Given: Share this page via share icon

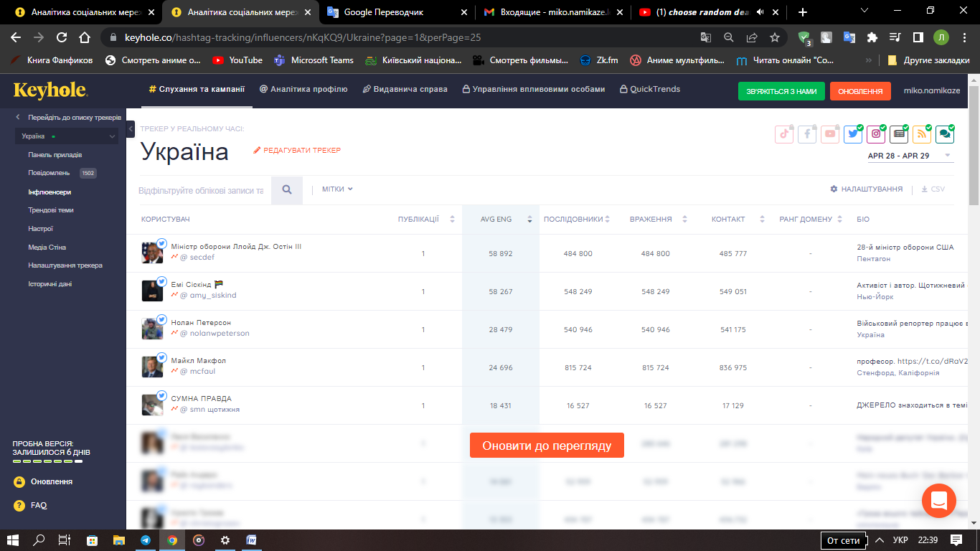Looking at the screenshot, I should [752, 37].
